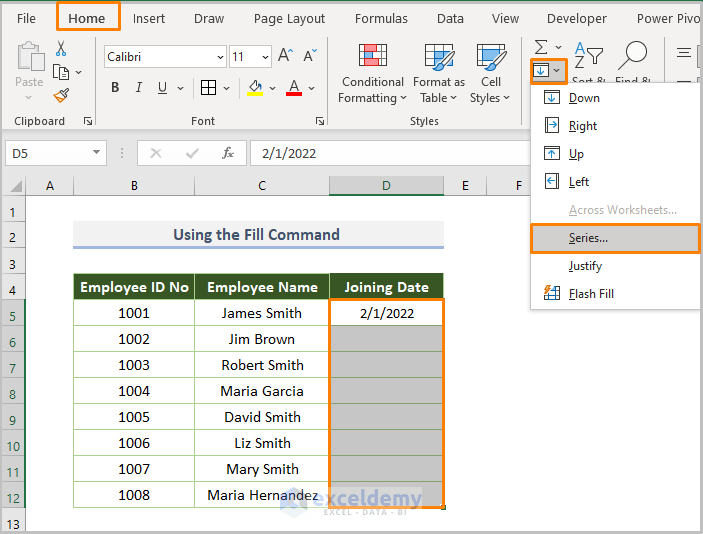This screenshot has width=703, height=534.
Task: Toggle Bold formatting
Action: pyautogui.click(x=115, y=87)
